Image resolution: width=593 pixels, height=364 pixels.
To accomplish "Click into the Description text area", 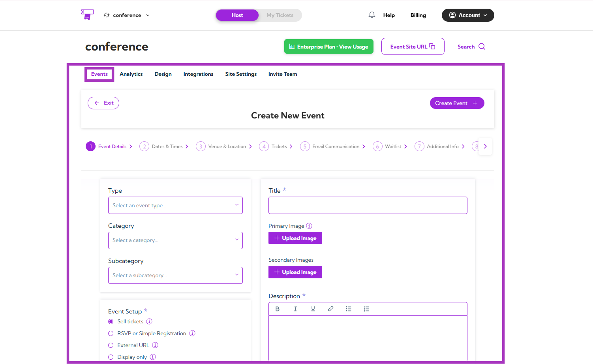I will [x=368, y=338].
